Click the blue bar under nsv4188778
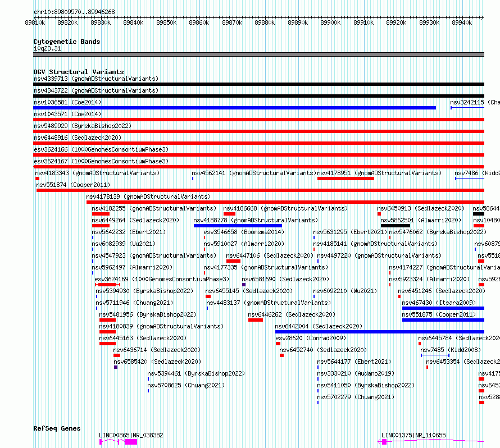Image resolution: width=500 pixels, height=448 pixels. pyautogui.click(x=238, y=226)
